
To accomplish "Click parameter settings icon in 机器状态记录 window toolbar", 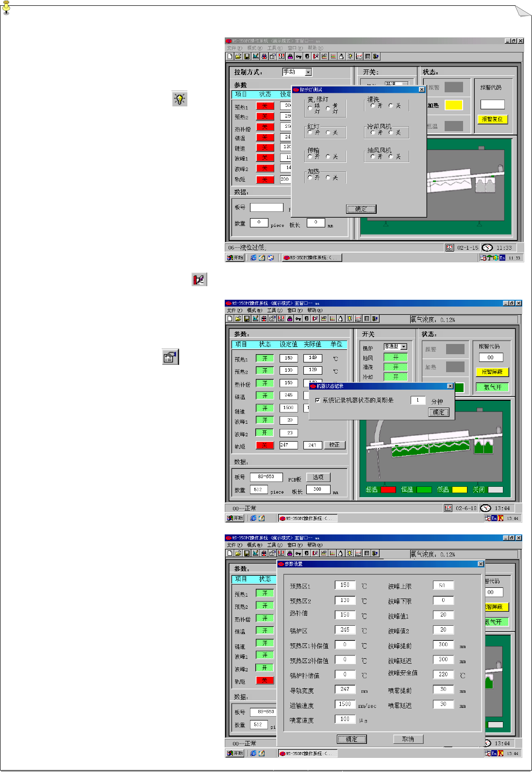I will [x=272, y=319].
